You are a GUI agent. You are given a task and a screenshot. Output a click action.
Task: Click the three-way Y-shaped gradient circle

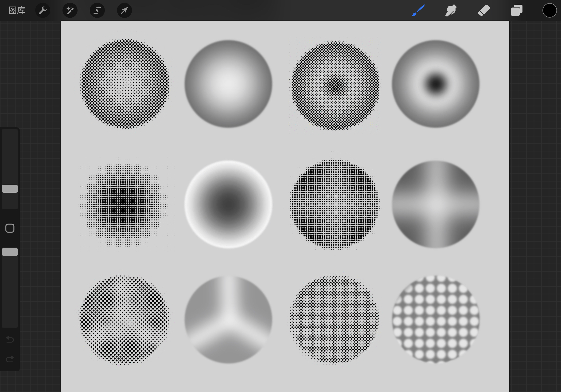tap(228, 319)
